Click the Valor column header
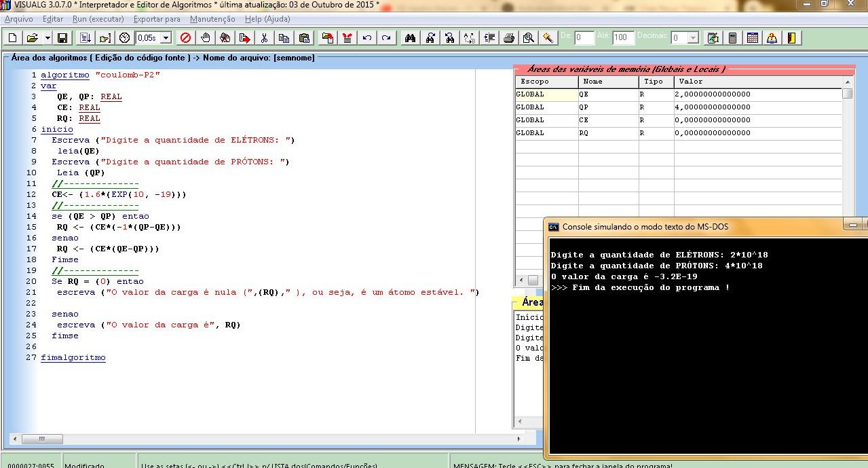This screenshot has height=468, width=868. [x=758, y=82]
